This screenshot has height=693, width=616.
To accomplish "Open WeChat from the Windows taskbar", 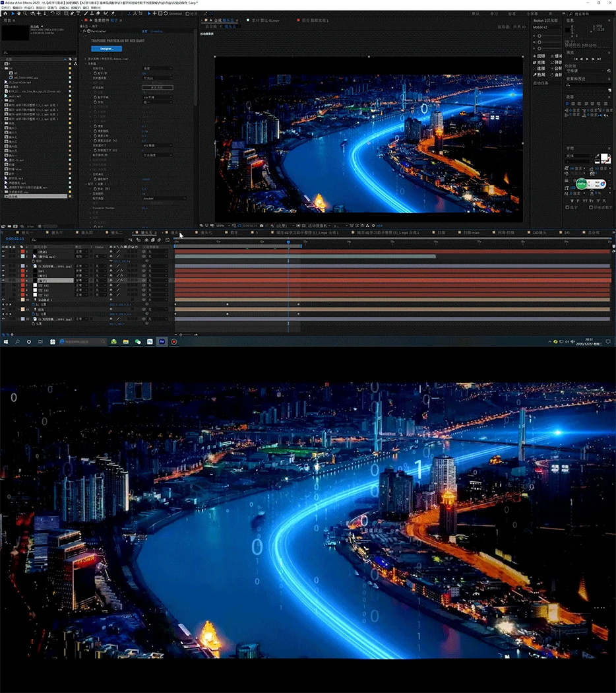I will point(138,342).
